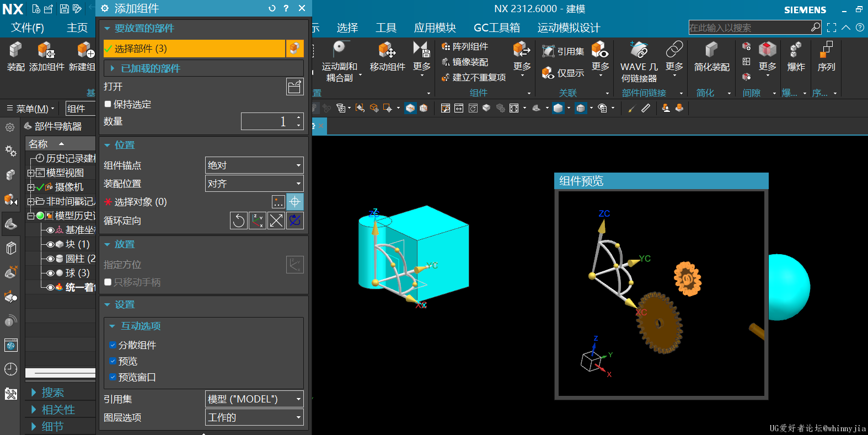Toggle visibility of 基准坐标 item
The height and width of the screenshot is (435, 868).
[x=50, y=230]
